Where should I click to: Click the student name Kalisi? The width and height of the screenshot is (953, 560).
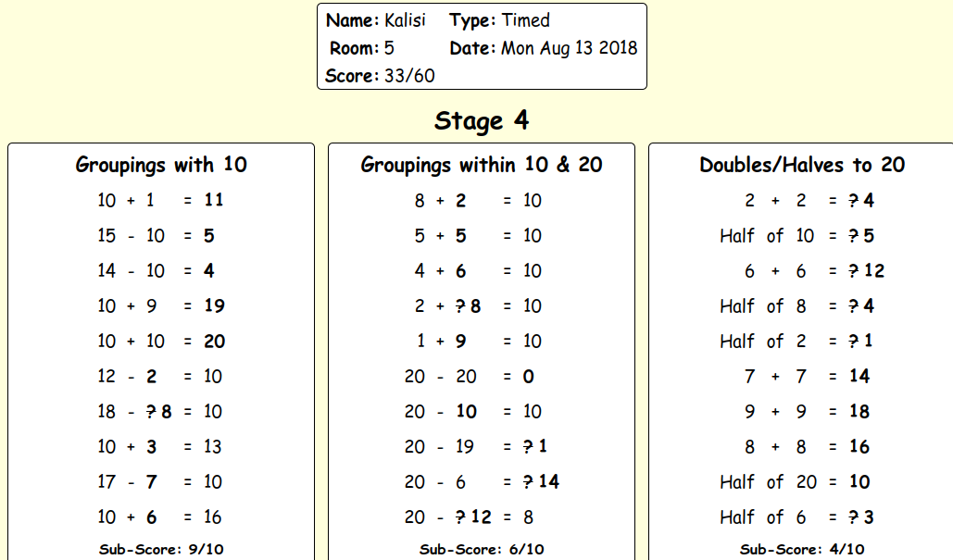pyautogui.click(x=406, y=20)
